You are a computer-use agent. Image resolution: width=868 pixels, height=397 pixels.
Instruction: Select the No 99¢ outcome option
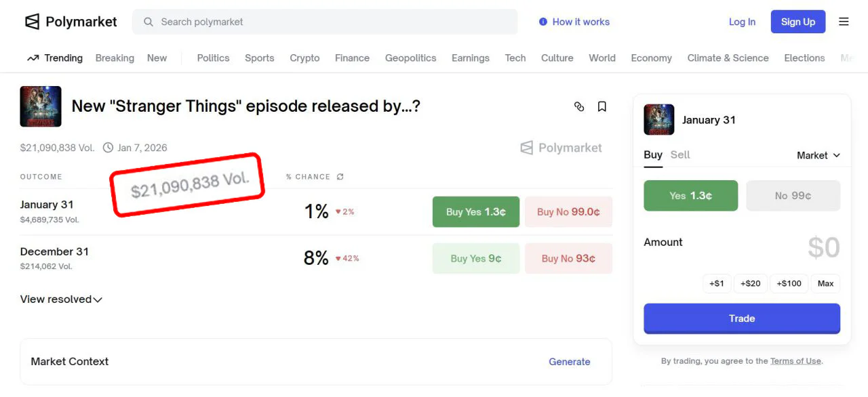[x=793, y=196]
